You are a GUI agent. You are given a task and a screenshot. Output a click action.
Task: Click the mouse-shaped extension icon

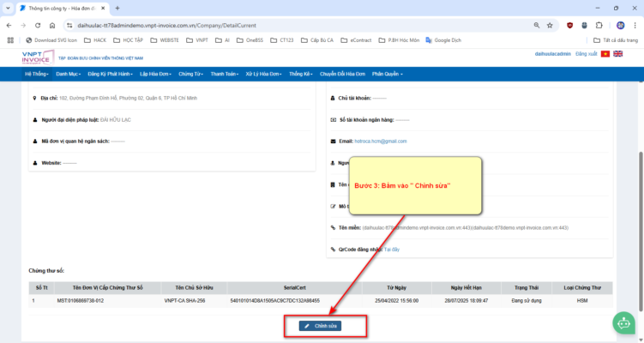pyautogui.click(x=585, y=26)
